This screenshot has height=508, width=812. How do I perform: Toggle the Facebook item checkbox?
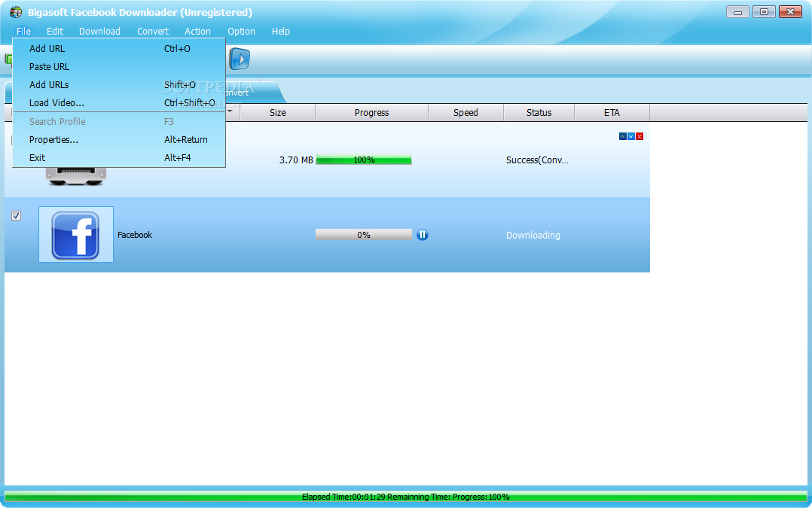click(16, 216)
